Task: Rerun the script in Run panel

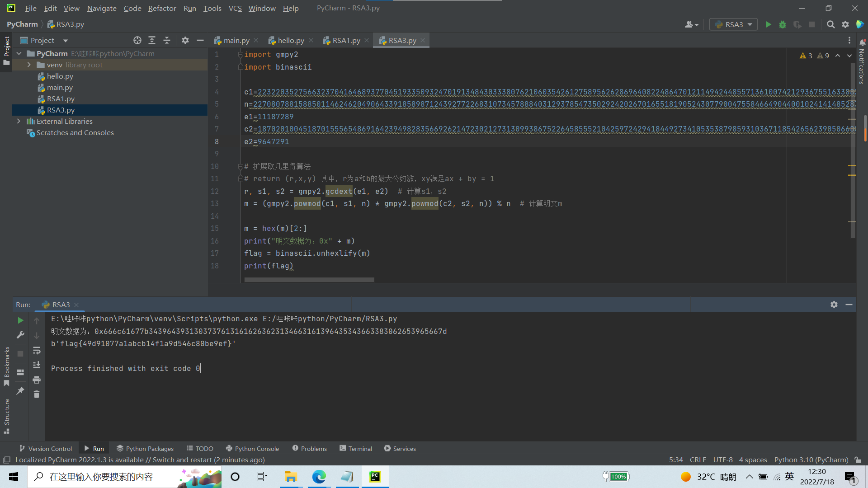Action: pyautogui.click(x=20, y=320)
